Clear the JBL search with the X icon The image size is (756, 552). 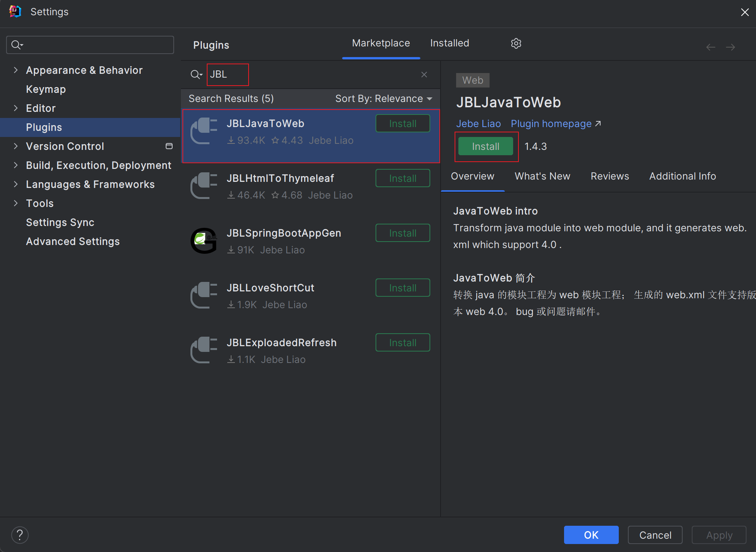(424, 75)
